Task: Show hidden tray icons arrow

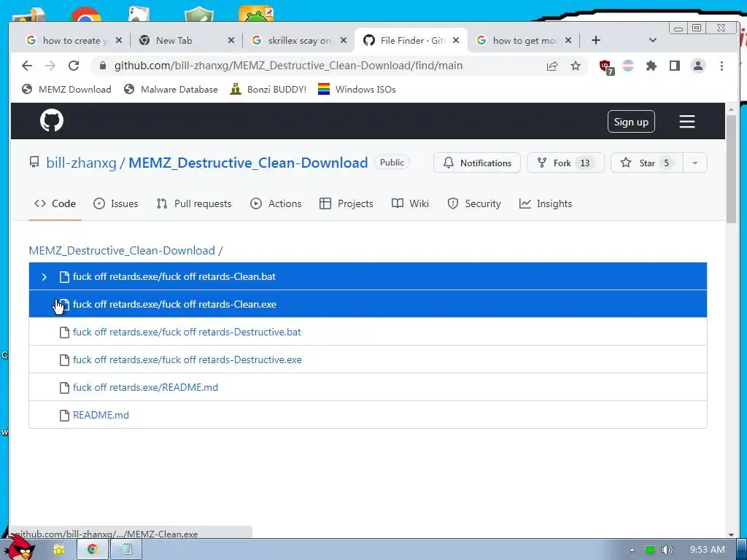Action: pos(632,550)
